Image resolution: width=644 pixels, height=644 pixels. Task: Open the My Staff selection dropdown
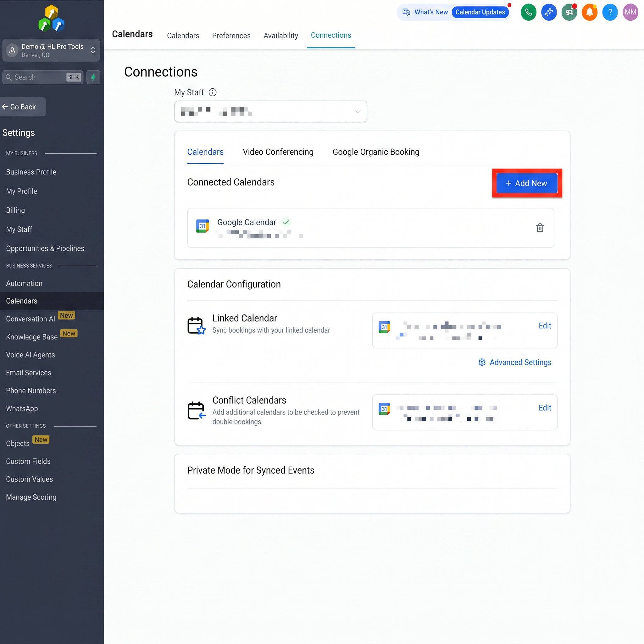click(270, 111)
